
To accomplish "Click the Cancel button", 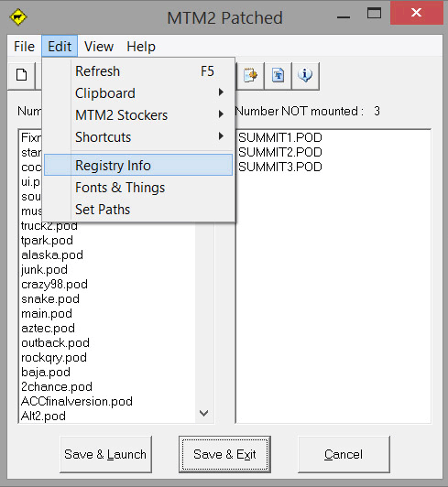I will coord(344,454).
